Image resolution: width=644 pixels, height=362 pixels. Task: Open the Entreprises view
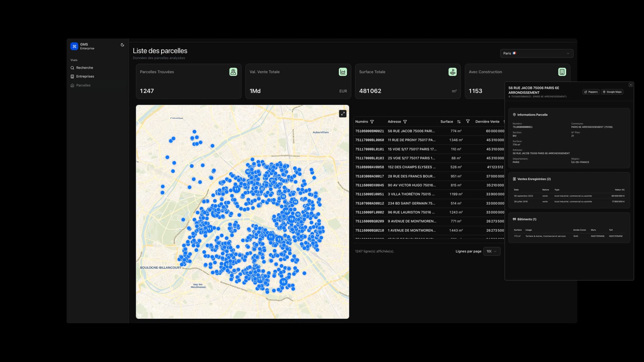pyautogui.click(x=85, y=76)
